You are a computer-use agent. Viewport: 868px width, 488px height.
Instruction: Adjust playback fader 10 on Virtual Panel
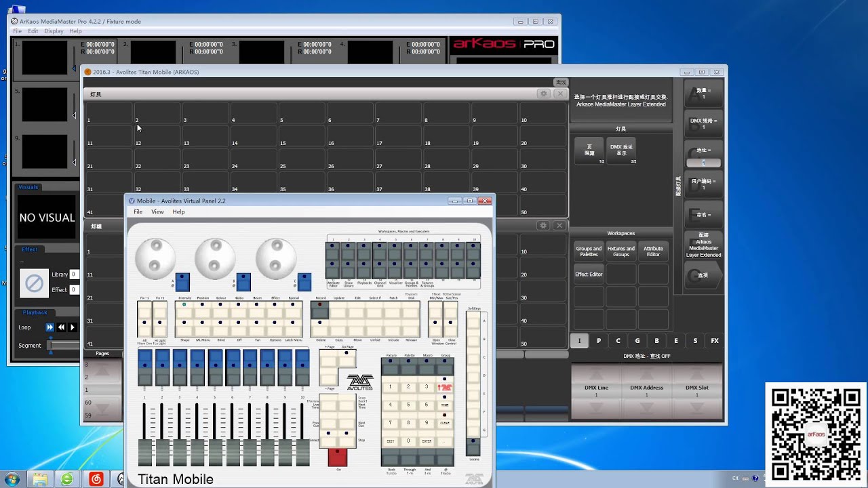coord(302,452)
